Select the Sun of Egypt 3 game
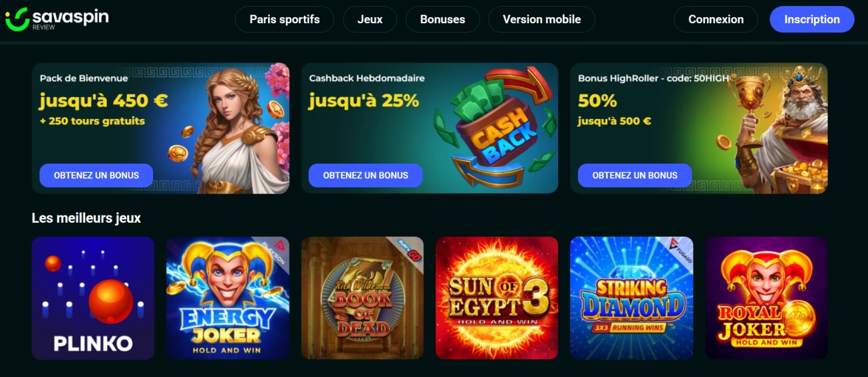The width and height of the screenshot is (868, 377). [x=497, y=298]
